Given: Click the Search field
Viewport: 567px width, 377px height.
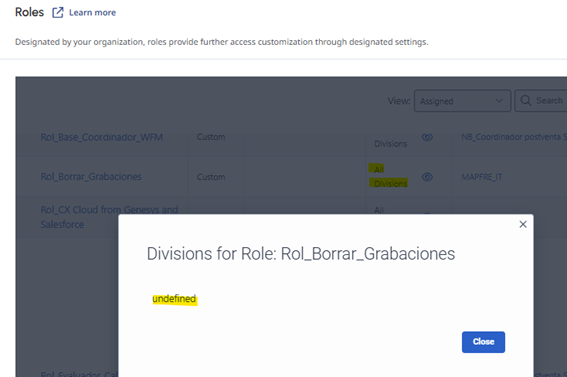Looking at the screenshot, I should pyautogui.click(x=541, y=101).
